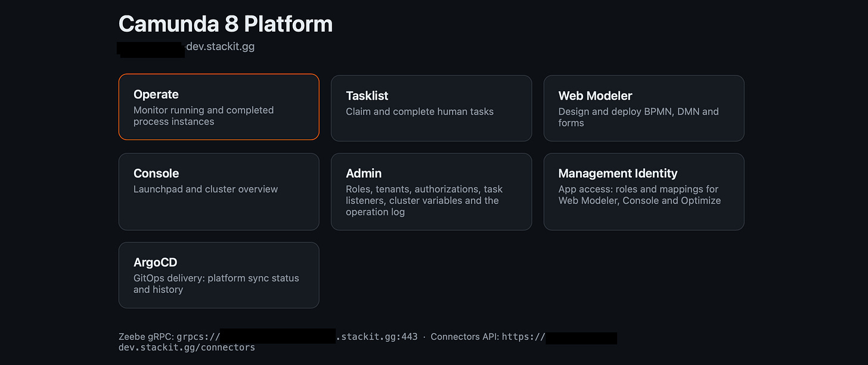Click 'Monitor running and completed process instances' text
The width and height of the screenshot is (868, 365).
(x=203, y=116)
